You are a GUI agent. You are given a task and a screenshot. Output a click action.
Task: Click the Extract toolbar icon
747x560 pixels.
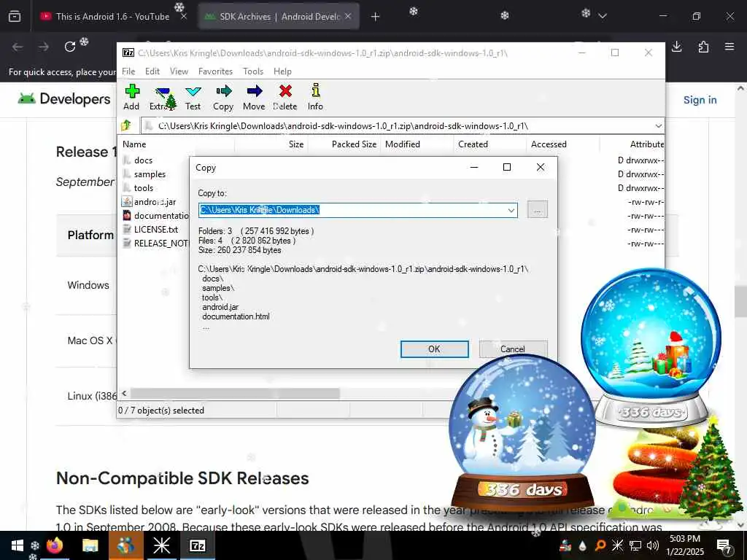(163, 91)
